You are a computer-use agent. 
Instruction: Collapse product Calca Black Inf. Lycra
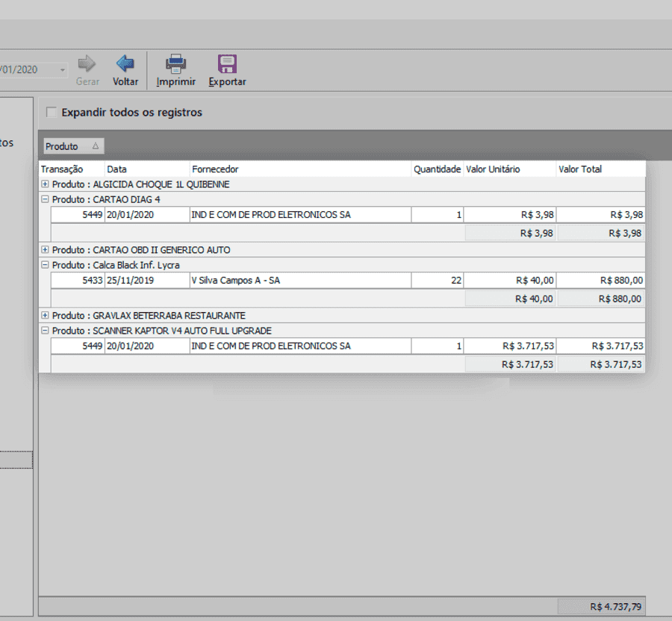tap(45, 265)
